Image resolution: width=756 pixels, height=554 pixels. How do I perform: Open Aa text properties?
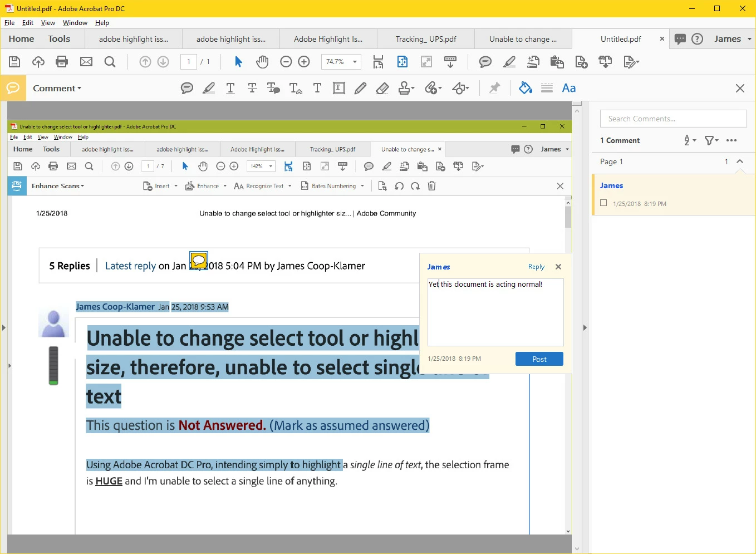point(569,88)
